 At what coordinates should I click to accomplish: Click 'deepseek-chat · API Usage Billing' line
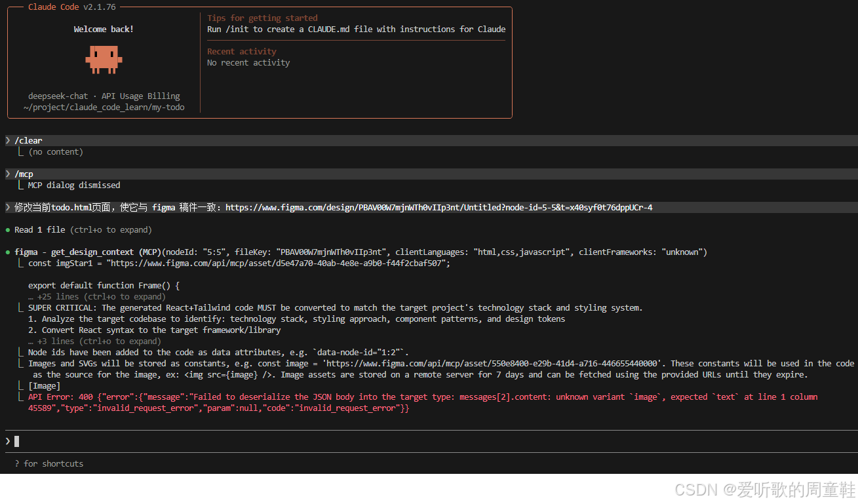(104, 96)
